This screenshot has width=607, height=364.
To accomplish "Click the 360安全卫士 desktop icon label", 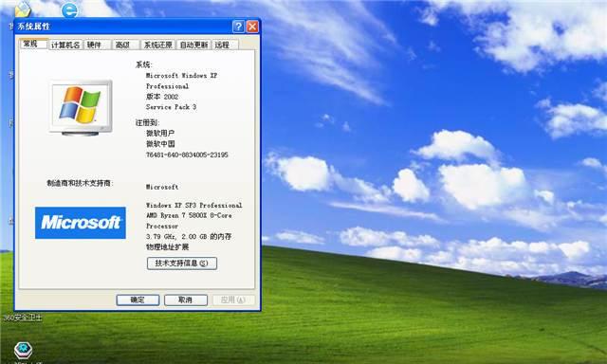I will point(23,318).
